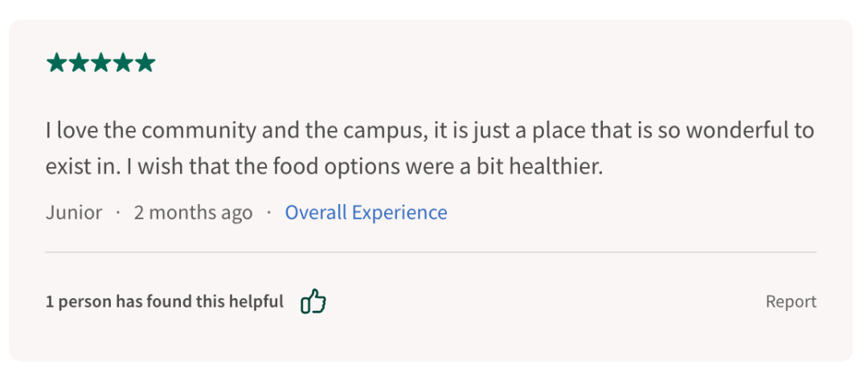This screenshot has width=868, height=384.
Task: Report this review
Action: 791,302
